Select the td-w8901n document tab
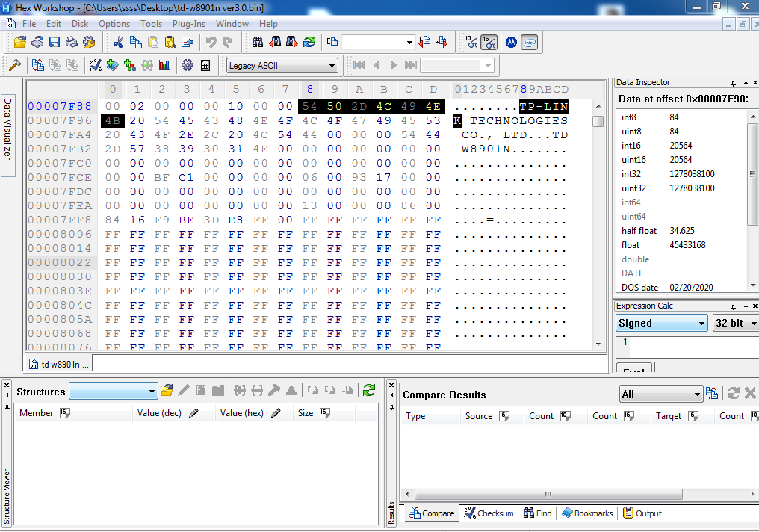 59,364
